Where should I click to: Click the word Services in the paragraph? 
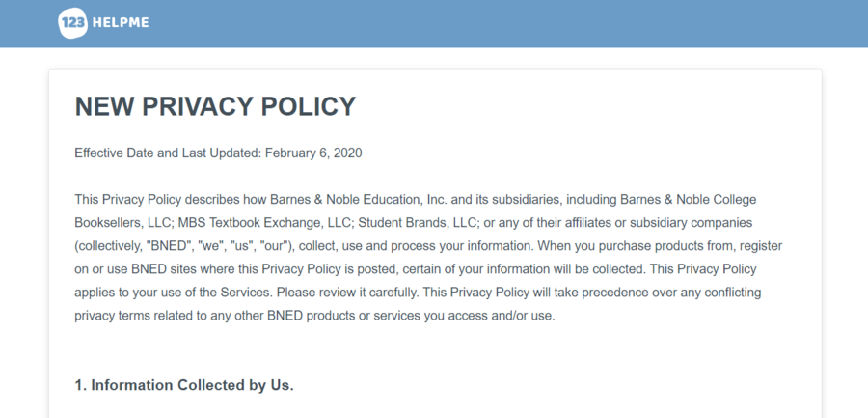pos(246,293)
